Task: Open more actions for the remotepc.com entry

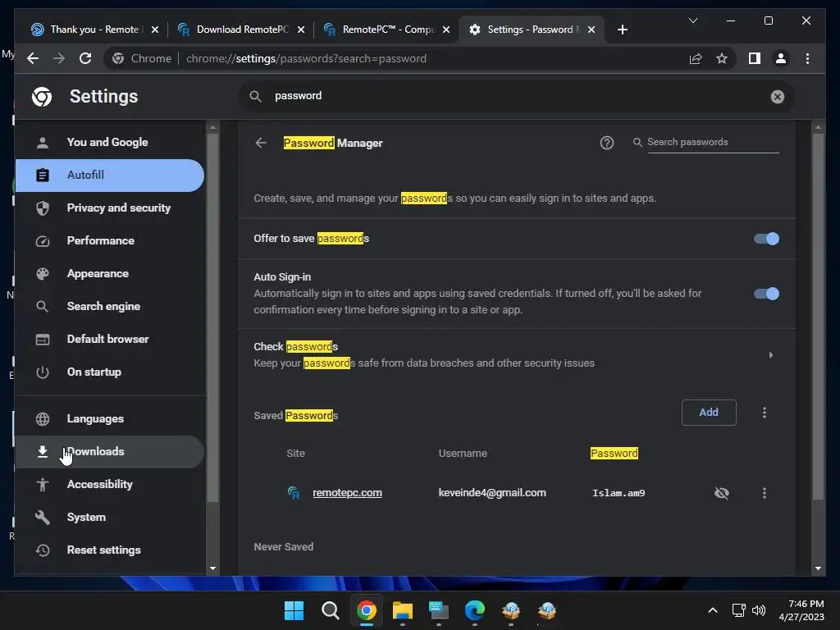Action: pos(764,493)
